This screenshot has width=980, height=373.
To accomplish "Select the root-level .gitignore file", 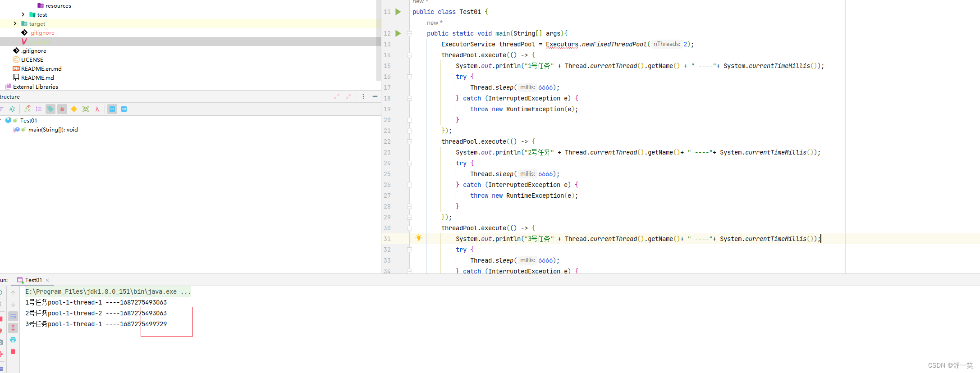I will [x=34, y=50].
